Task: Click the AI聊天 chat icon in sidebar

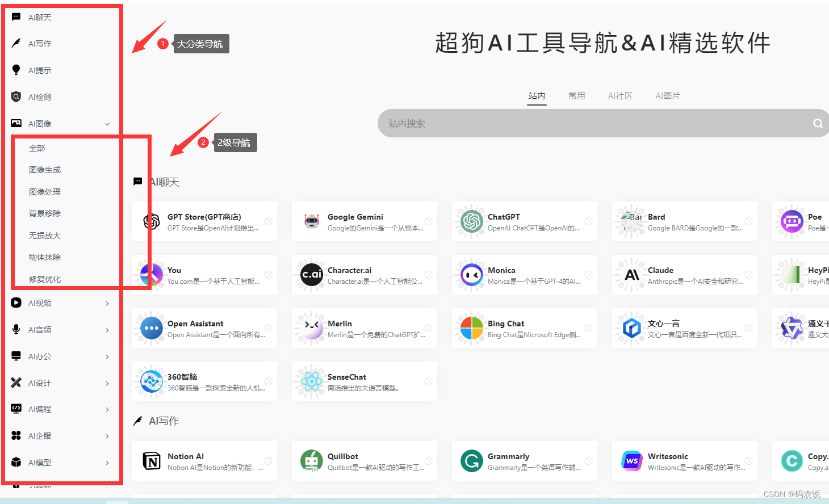Action: 16,17
